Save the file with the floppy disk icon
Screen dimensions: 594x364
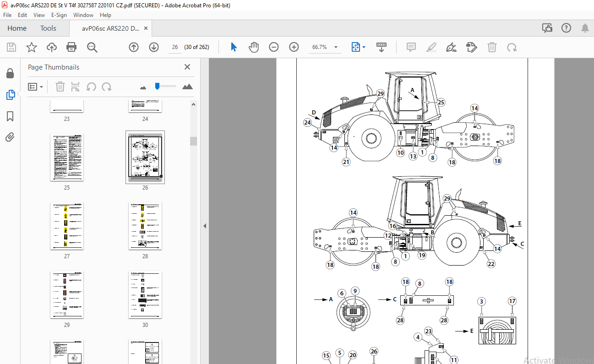click(11, 47)
